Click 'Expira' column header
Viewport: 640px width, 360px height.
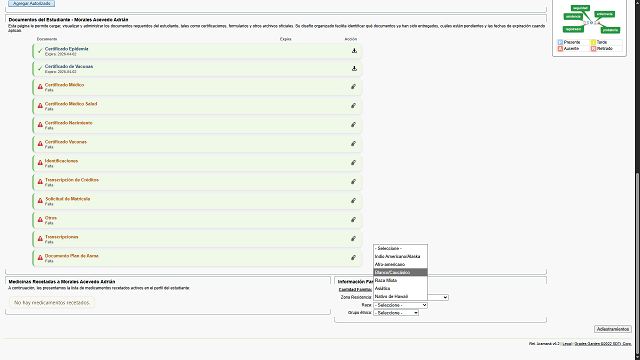(x=286, y=39)
